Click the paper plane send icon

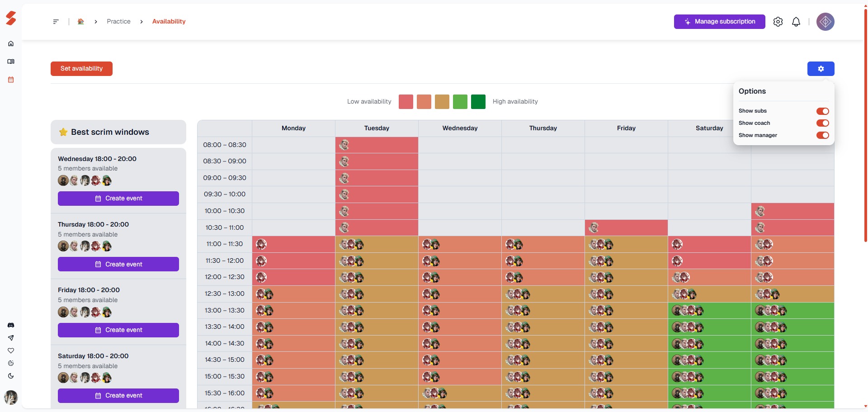point(11,338)
